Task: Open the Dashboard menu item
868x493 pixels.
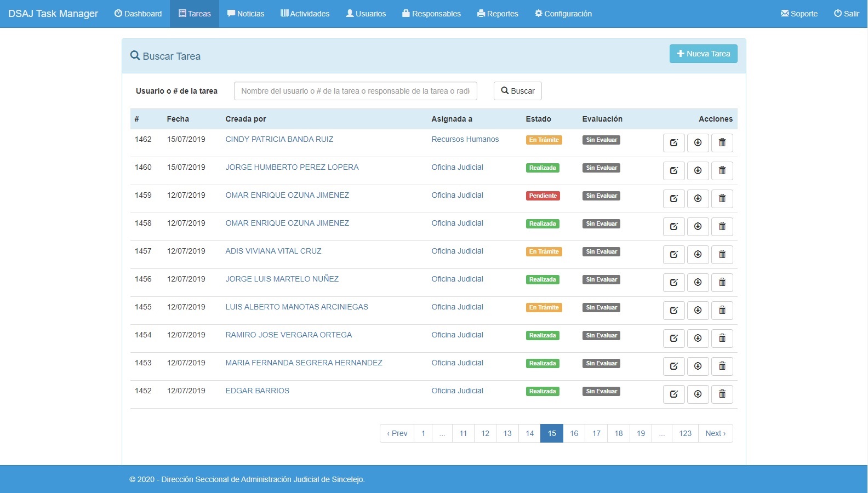Action: coord(138,14)
